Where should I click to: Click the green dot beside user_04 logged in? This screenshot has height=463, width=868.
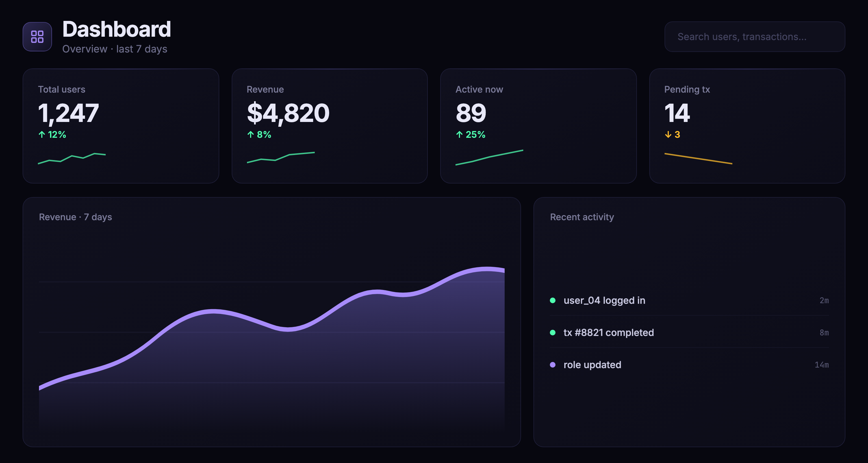(x=553, y=300)
